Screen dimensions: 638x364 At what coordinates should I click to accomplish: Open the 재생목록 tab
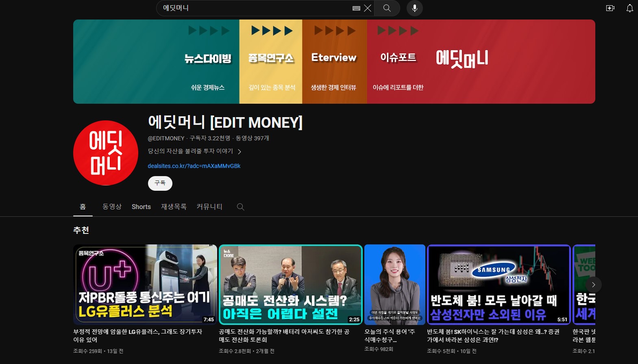[x=174, y=207]
